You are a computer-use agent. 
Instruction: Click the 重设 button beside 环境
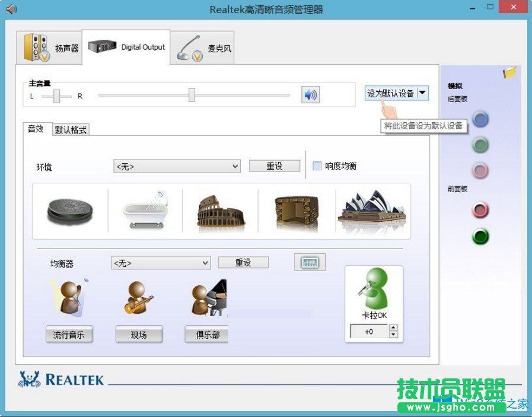pyautogui.click(x=274, y=166)
